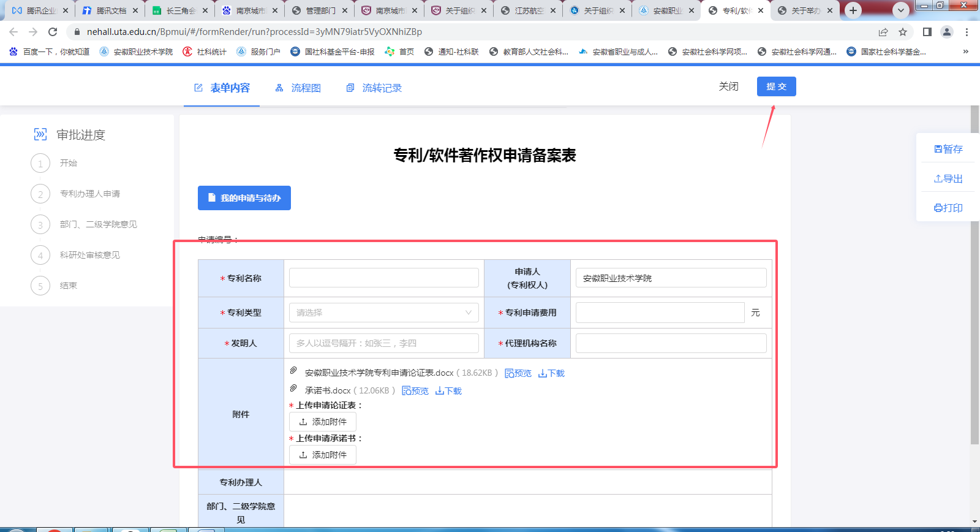980x532 pixels.
Task: Click the 关闭 close link
Action: point(728,86)
